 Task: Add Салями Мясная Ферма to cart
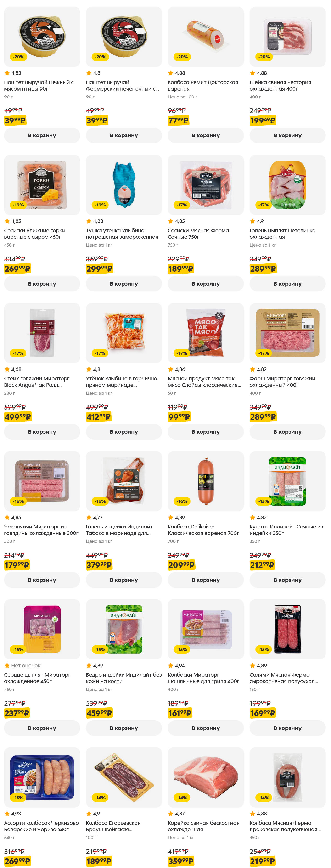(287, 728)
